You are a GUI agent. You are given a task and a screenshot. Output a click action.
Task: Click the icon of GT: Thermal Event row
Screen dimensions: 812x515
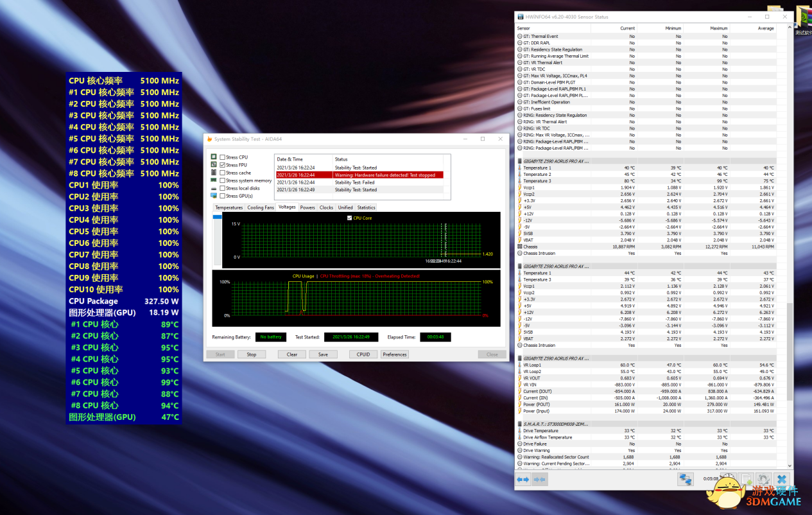click(519, 37)
